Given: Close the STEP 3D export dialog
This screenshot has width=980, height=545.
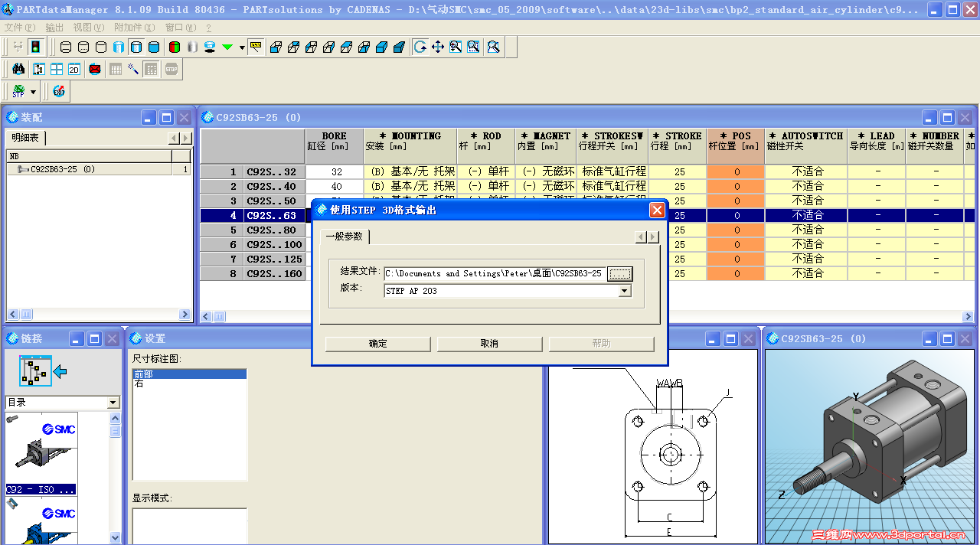Looking at the screenshot, I should [x=656, y=210].
